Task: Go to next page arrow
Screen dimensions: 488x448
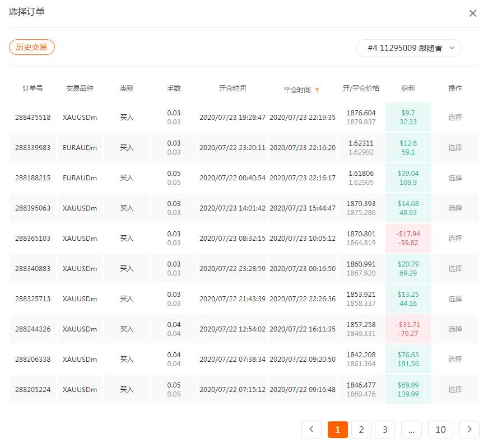Action: coord(469,430)
